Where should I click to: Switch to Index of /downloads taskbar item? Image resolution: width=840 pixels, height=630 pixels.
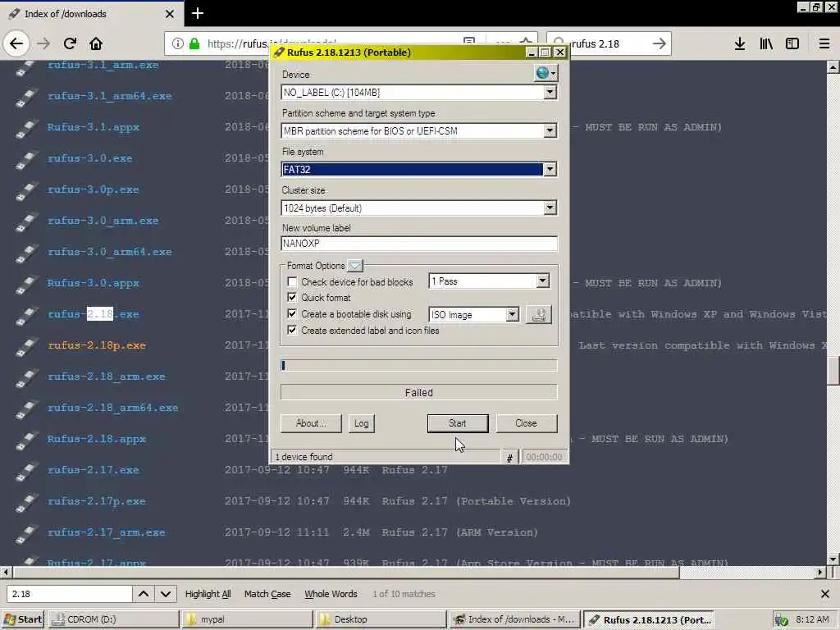point(514,619)
